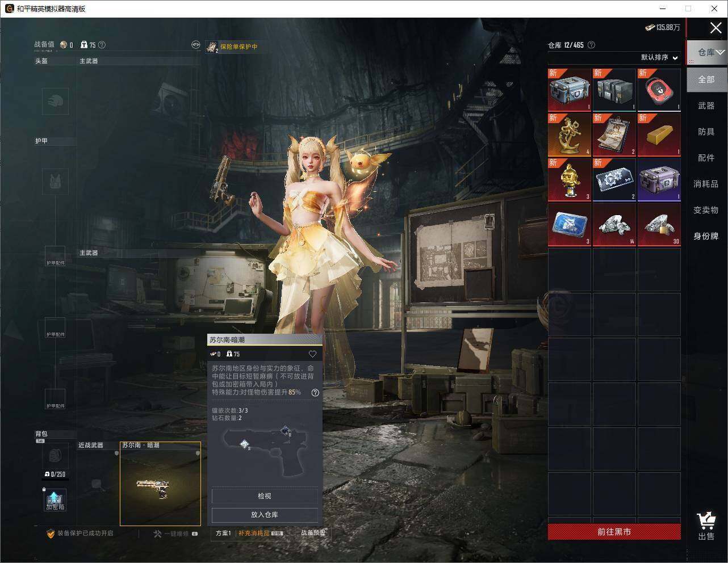
Task: Click the 135.88万 currency balance
Action: [663, 27]
